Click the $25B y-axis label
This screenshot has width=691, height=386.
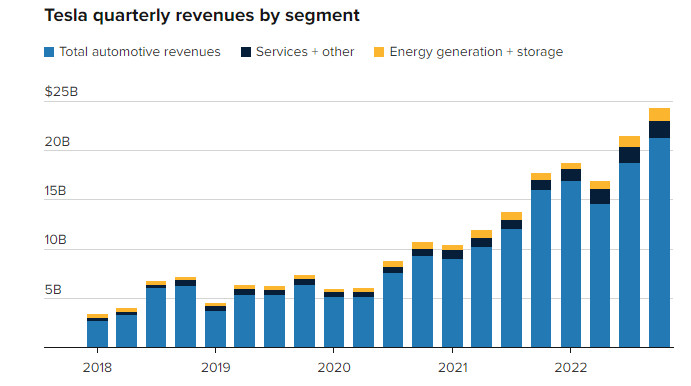[x=61, y=92]
